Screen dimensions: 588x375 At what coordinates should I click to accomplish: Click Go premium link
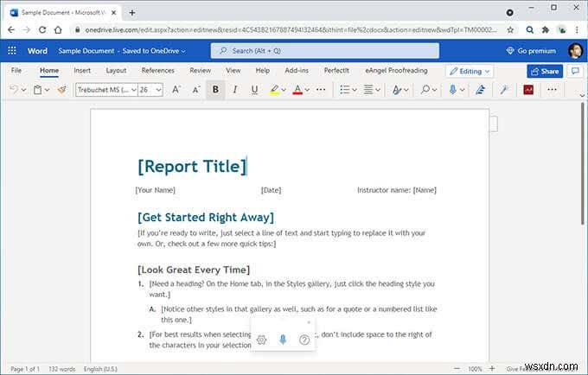click(531, 51)
